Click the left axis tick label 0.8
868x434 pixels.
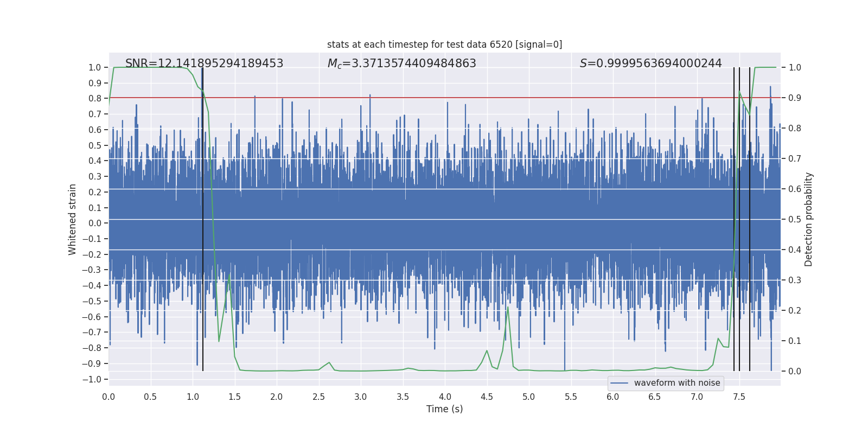click(x=95, y=99)
